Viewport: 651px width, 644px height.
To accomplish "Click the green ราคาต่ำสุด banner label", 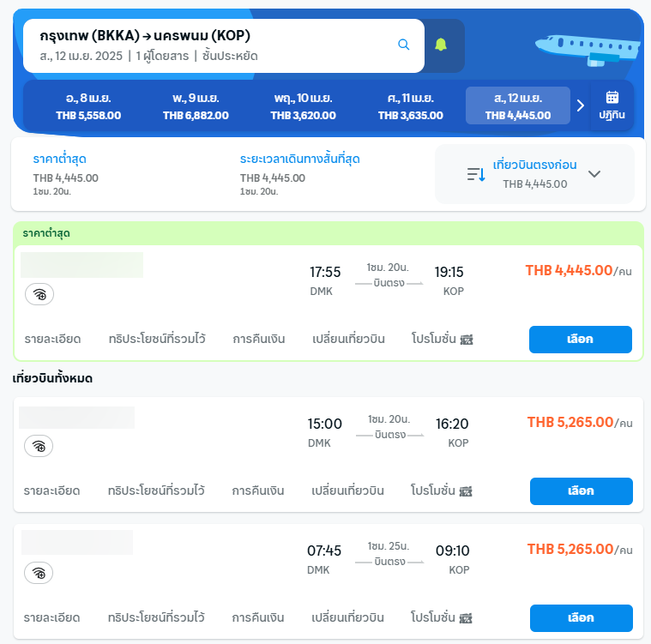I will pos(46,233).
